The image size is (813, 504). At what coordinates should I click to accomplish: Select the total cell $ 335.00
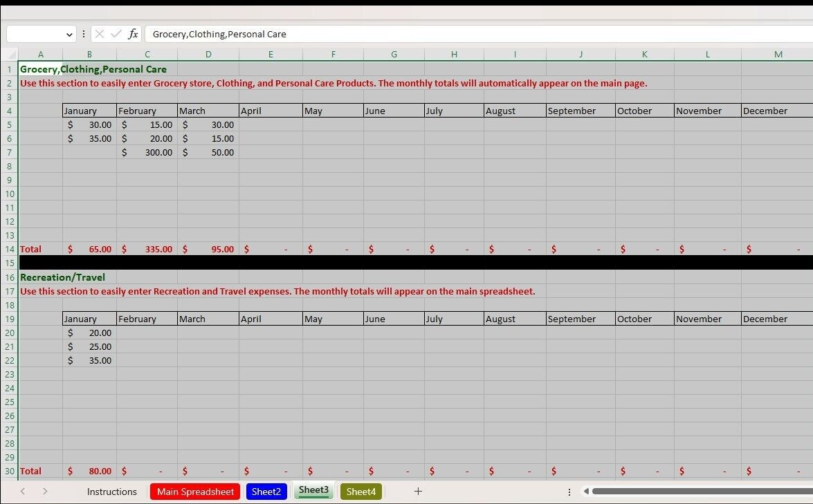pyautogui.click(x=147, y=249)
